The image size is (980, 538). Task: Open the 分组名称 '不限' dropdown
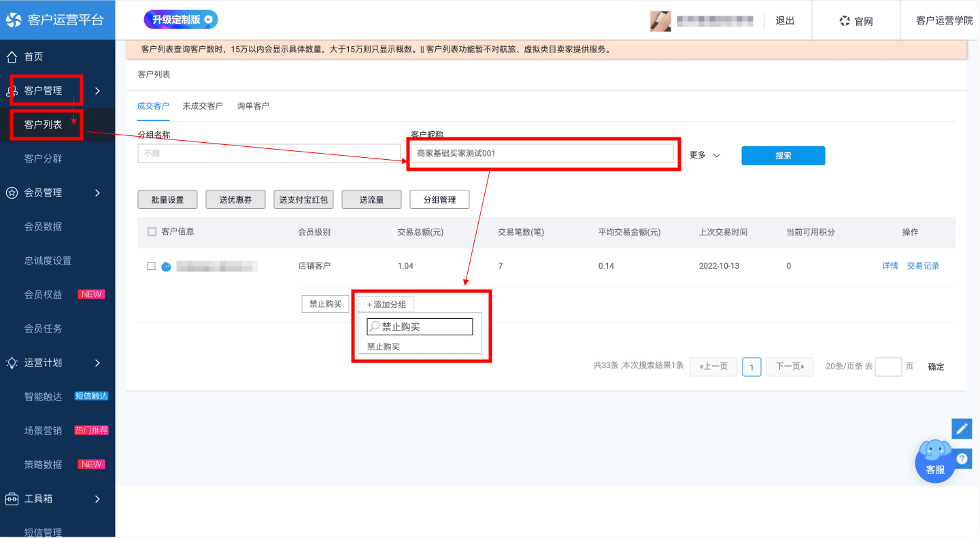point(268,153)
